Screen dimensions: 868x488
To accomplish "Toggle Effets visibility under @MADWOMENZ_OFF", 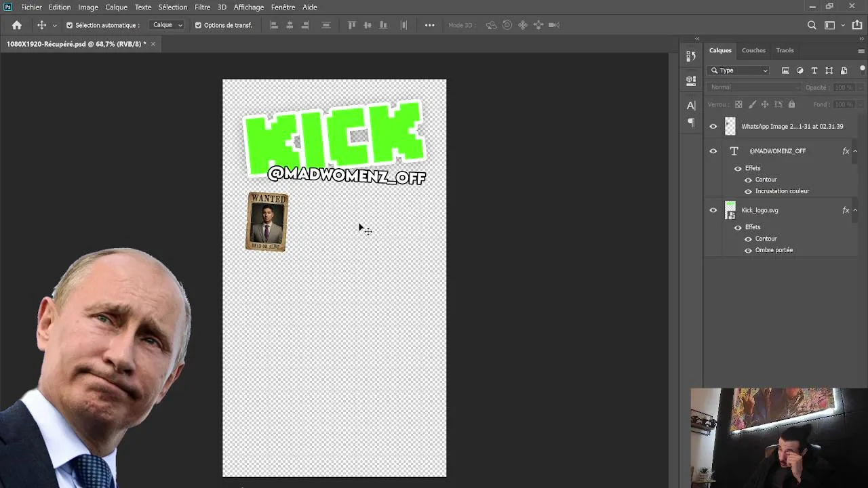I will click(738, 168).
